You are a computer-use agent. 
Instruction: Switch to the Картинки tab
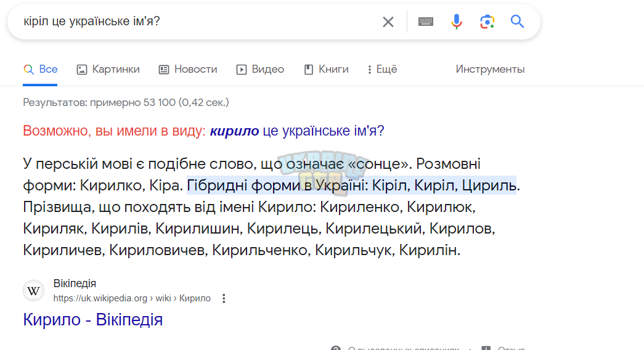pos(108,70)
